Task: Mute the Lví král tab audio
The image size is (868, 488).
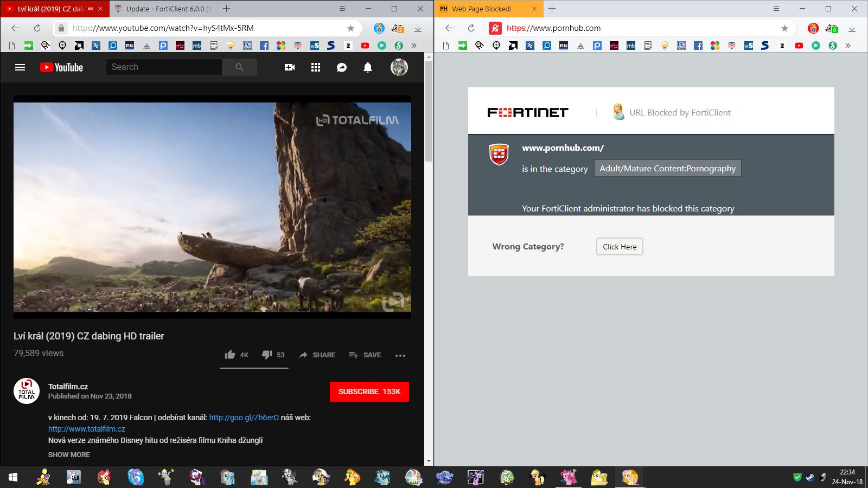Action: 91,9
